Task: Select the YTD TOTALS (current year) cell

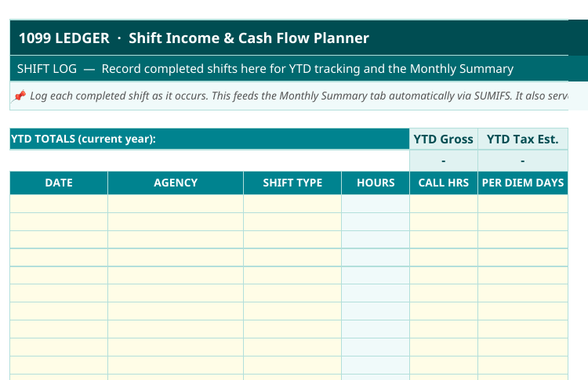Action: pos(209,139)
